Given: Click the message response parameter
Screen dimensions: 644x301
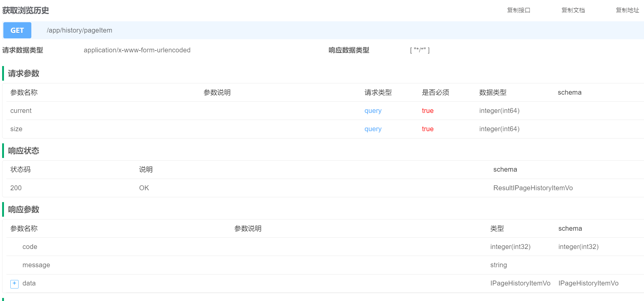Looking at the screenshot, I should pos(36,265).
